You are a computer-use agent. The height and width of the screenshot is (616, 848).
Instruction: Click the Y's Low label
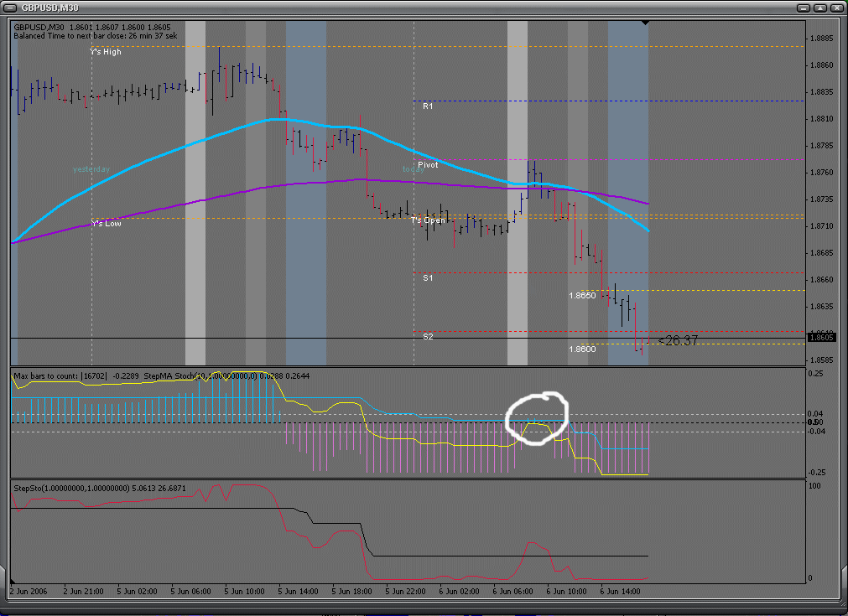[106, 223]
